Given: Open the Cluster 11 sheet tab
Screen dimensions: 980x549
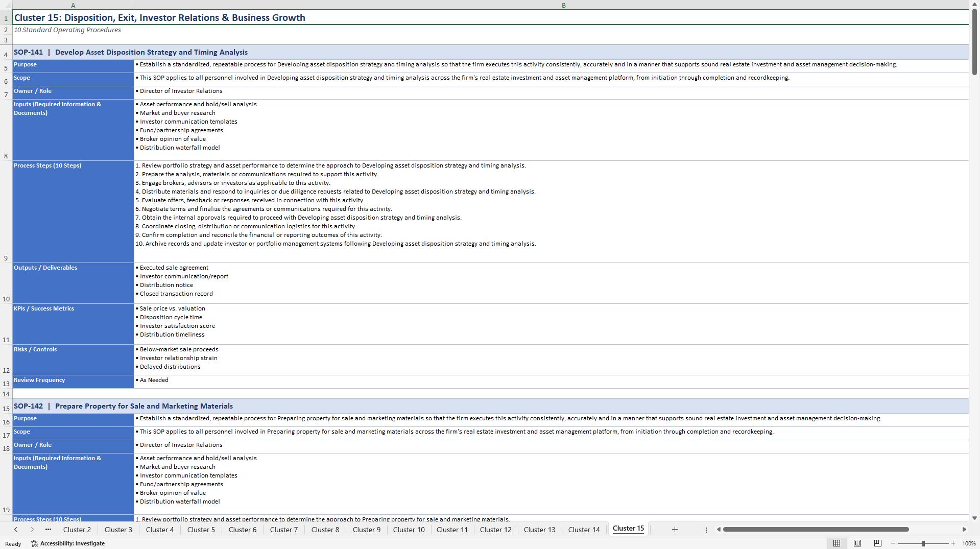Looking at the screenshot, I should (452, 530).
